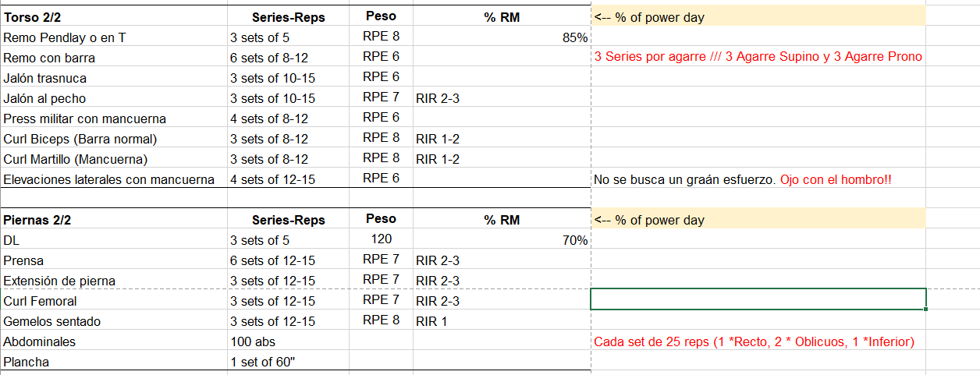
Task: Click '3 sets of 10-15' for Jalón al pecho
Action: coord(289,98)
